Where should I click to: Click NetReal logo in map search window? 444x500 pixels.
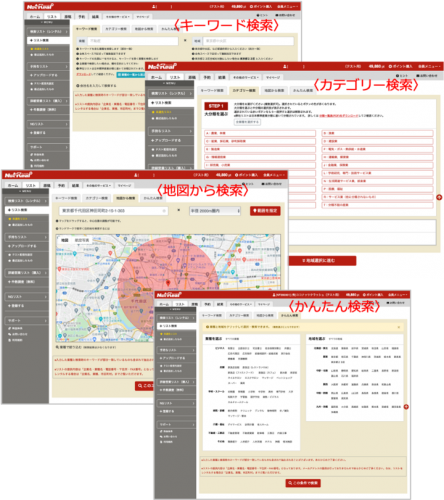coord(18,175)
